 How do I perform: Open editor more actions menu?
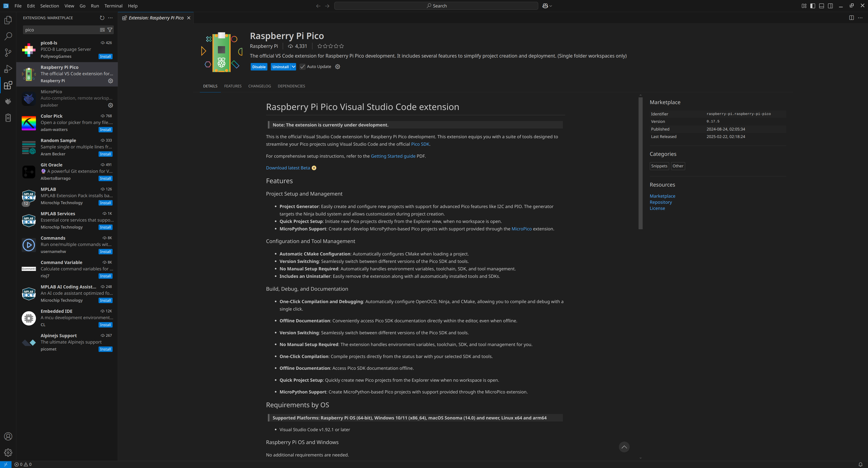point(860,18)
